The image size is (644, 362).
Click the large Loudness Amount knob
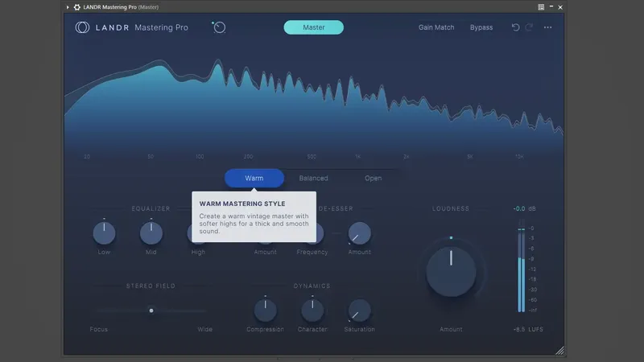coord(451,272)
